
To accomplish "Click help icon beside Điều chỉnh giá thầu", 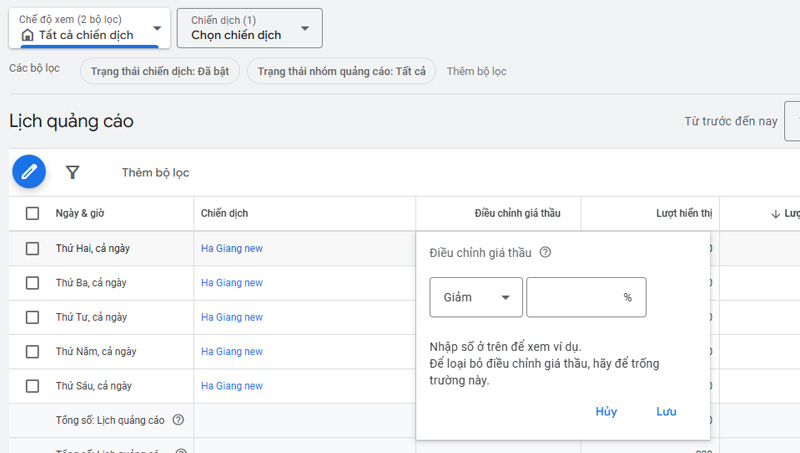I will 545,253.
